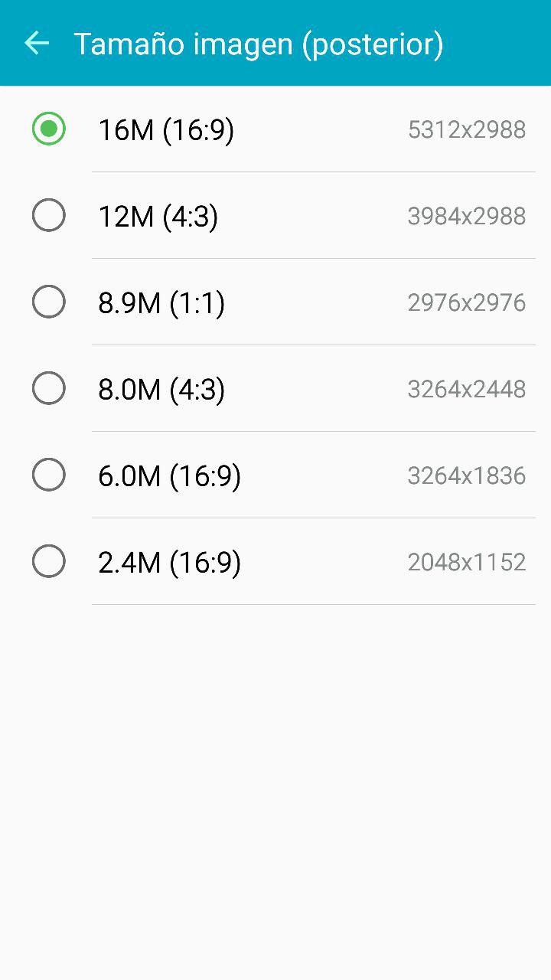Select the 2.4M (16:9) radio button
551x980 pixels.
[x=49, y=561]
